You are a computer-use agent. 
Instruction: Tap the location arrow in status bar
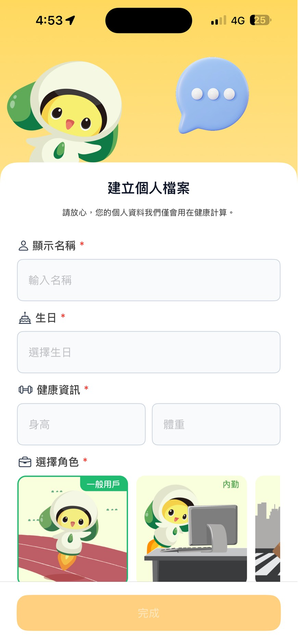(x=70, y=20)
